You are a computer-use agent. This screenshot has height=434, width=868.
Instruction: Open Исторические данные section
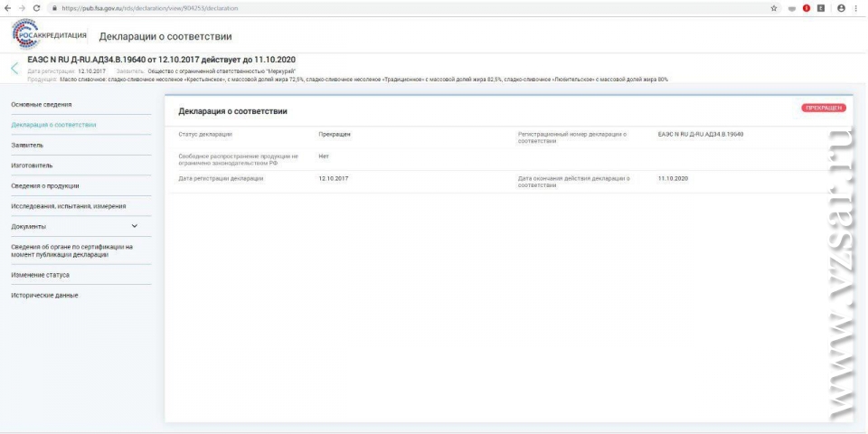click(44, 295)
